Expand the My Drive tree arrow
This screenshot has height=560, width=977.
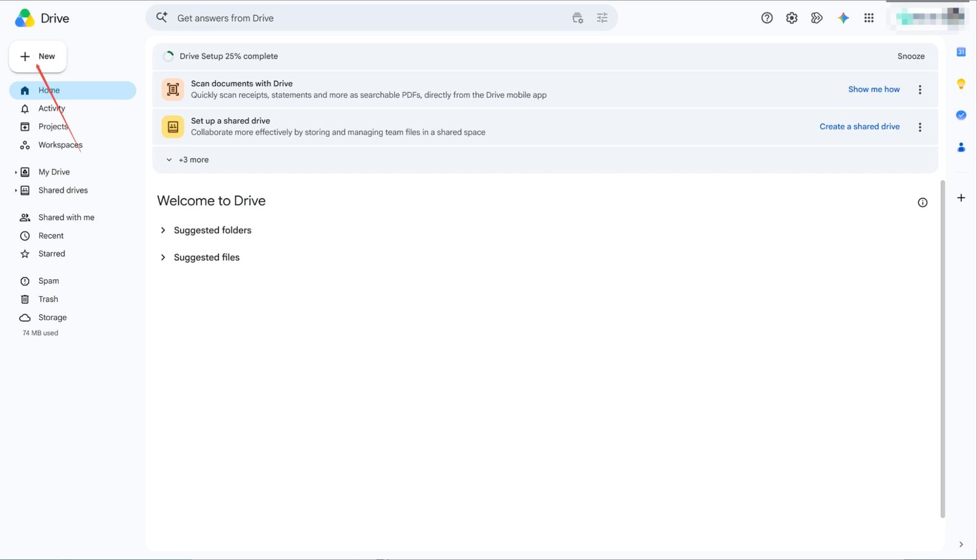click(16, 172)
